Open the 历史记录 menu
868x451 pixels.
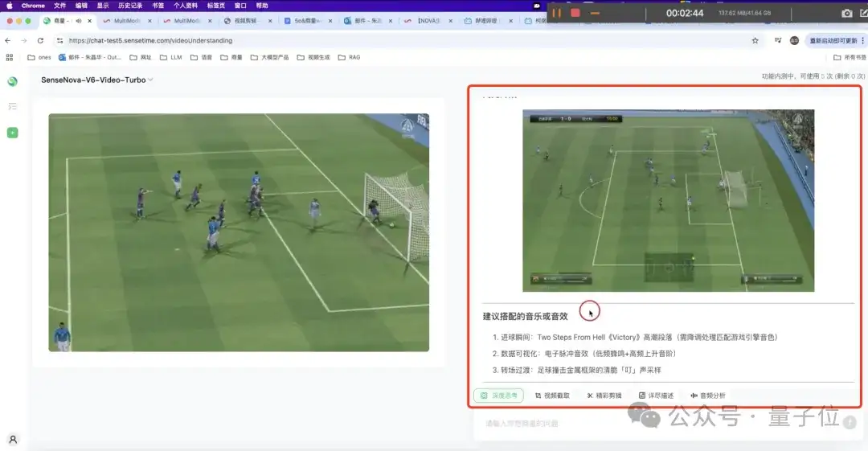130,6
